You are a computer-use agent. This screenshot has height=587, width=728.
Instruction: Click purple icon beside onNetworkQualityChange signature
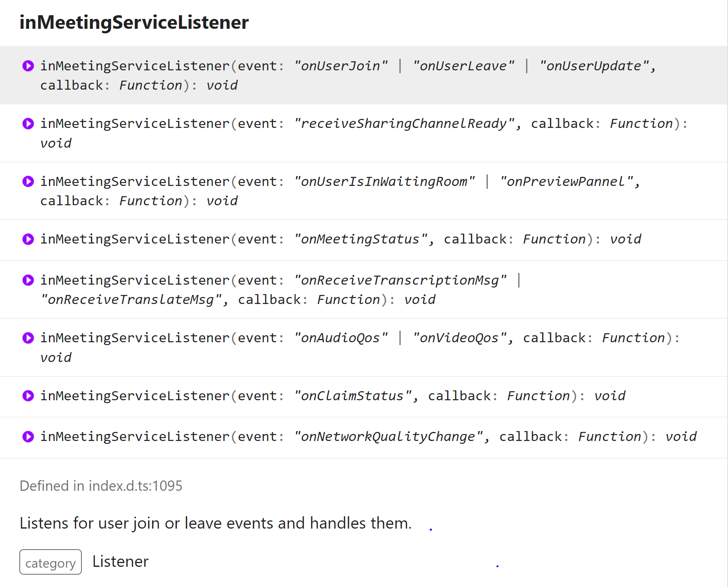tap(28, 436)
